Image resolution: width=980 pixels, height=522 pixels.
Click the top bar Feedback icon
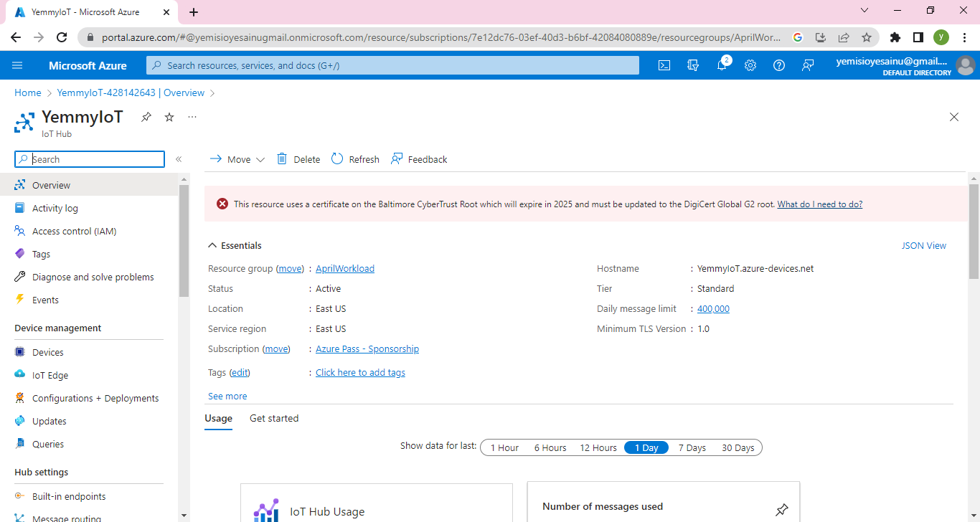click(x=808, y=65)
